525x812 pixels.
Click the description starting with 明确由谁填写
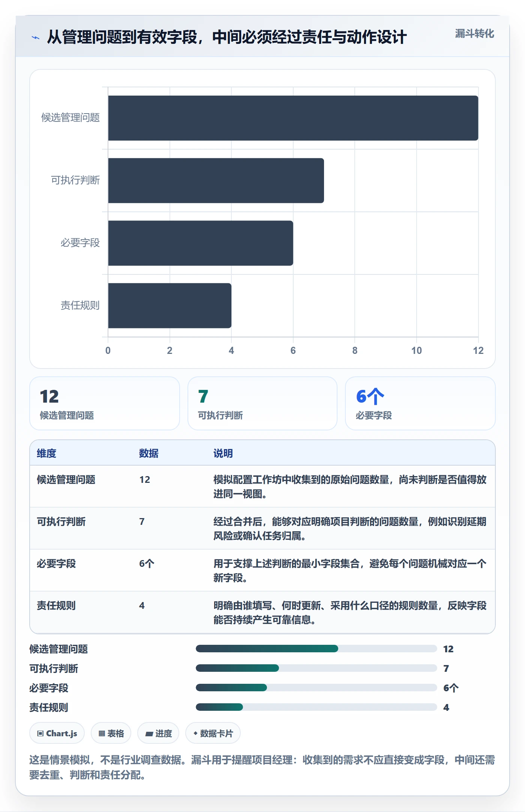[x=350, y=613]
